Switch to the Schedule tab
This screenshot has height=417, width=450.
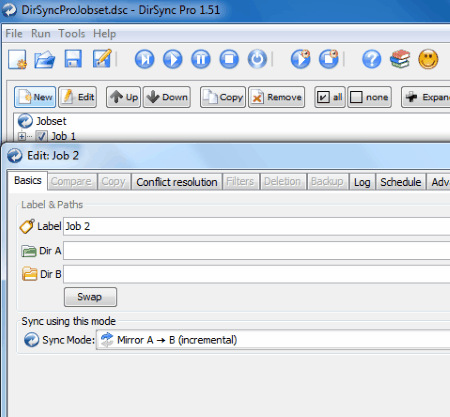point(401,182)
